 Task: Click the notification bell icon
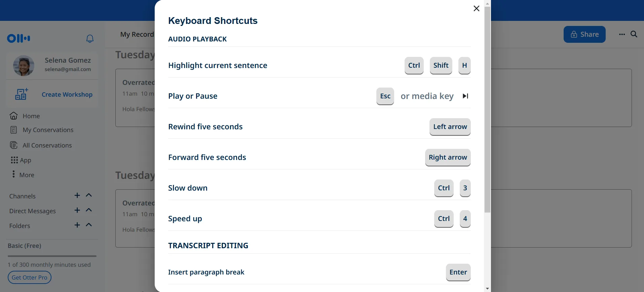point(90,38)
